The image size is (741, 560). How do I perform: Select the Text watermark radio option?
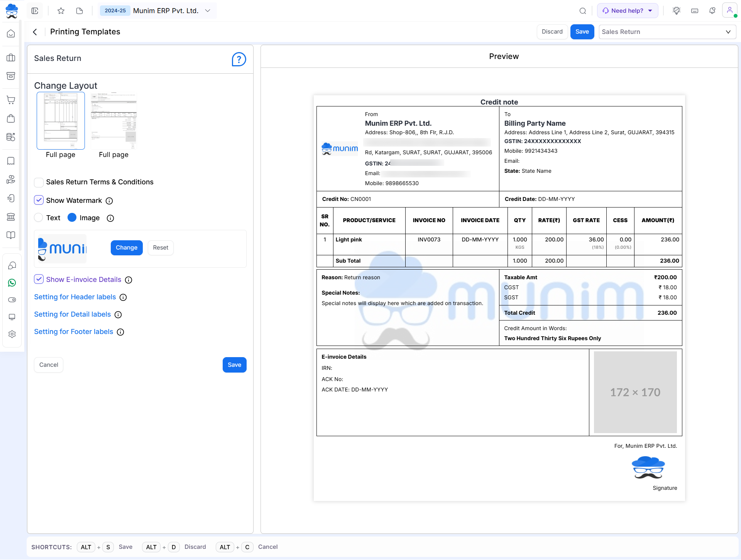pos(39,218)
